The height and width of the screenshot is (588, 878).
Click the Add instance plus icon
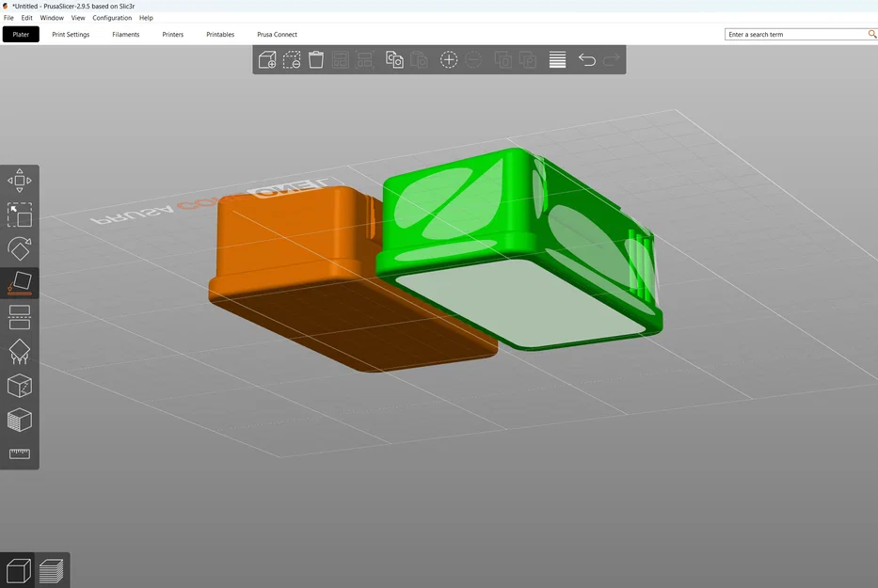tap(449, 59)
